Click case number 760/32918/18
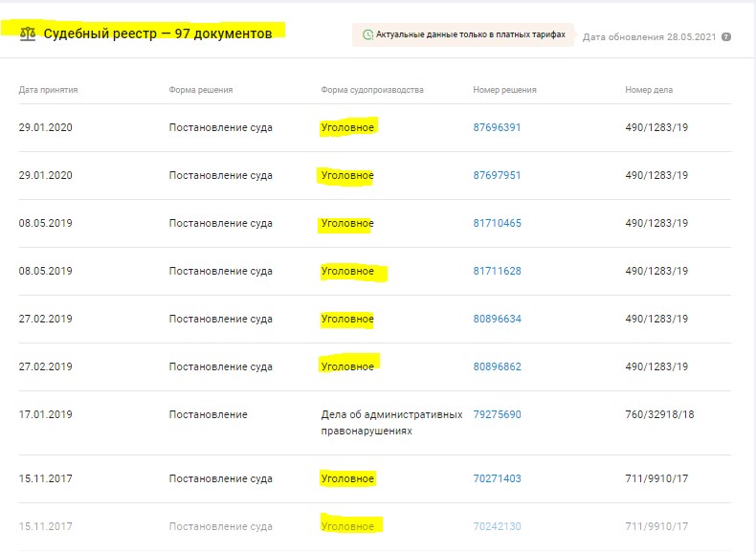This screenshot has height=554, width=756. (659, 415)
